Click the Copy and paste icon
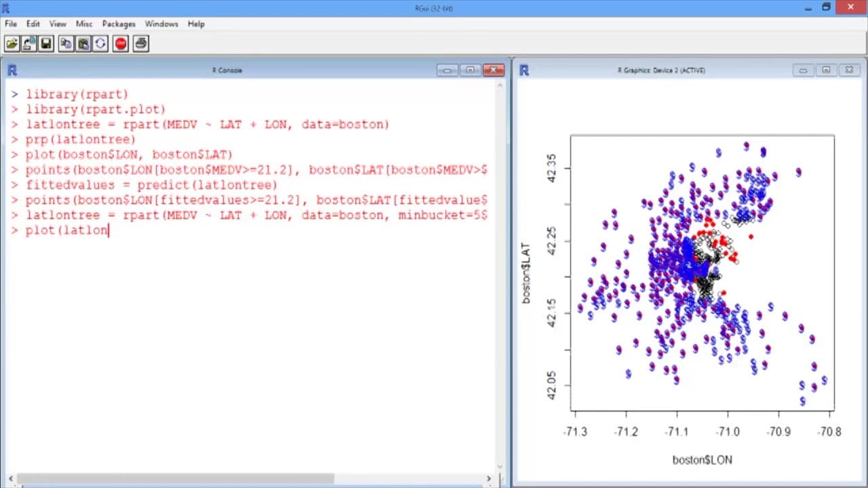 [100, 44]
